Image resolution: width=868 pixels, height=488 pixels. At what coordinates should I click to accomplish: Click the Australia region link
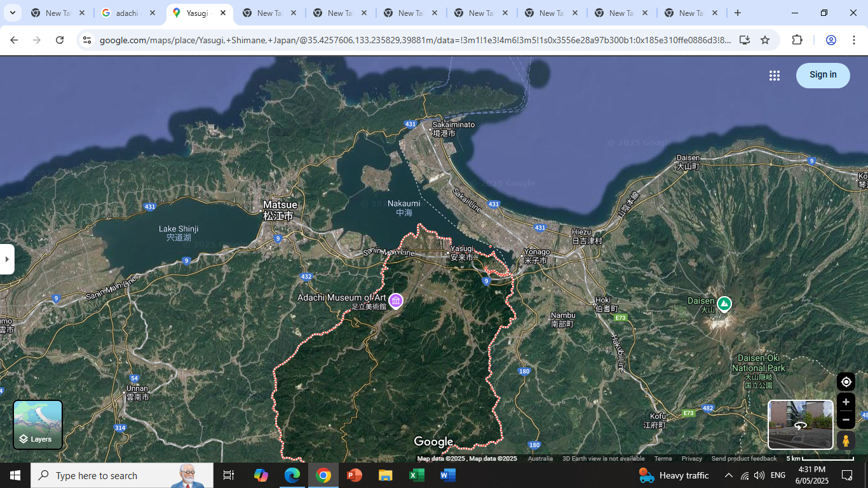pyautogui.click(x=540, y=459)
